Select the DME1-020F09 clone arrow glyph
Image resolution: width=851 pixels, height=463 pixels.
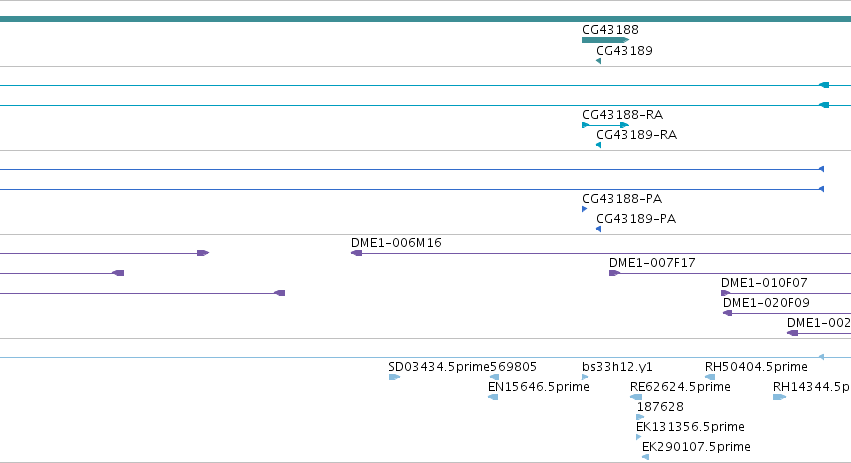728,313
